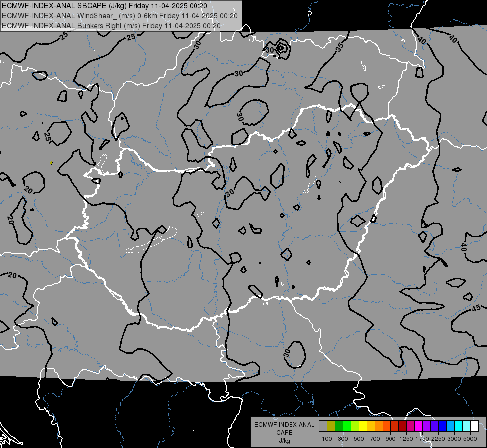487x448 pixels.
Task: Click the legend value 100
Action: pos(327,439)
